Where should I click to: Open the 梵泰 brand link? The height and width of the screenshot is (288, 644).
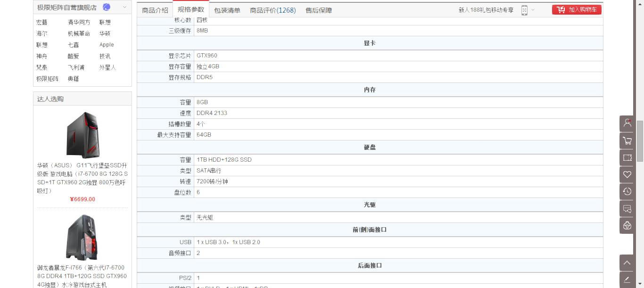[x=42, y=67]
